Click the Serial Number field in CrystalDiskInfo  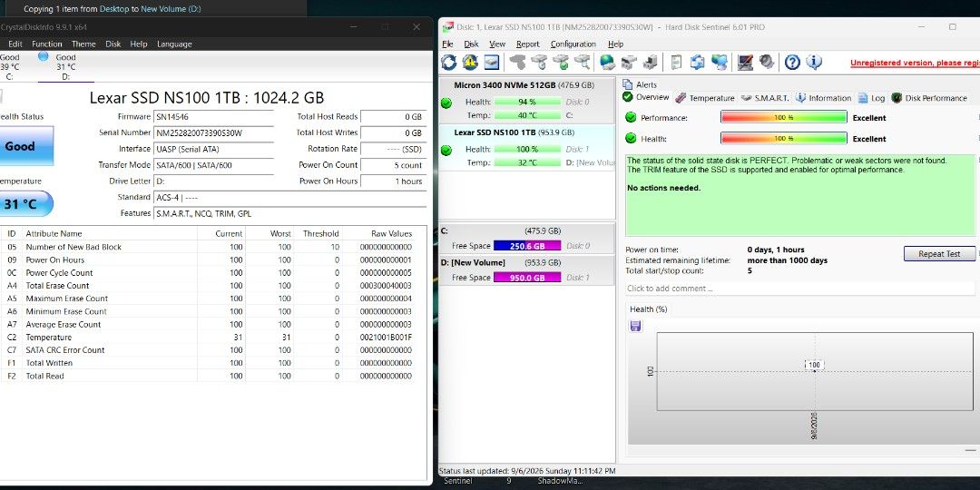coord(213,133)
